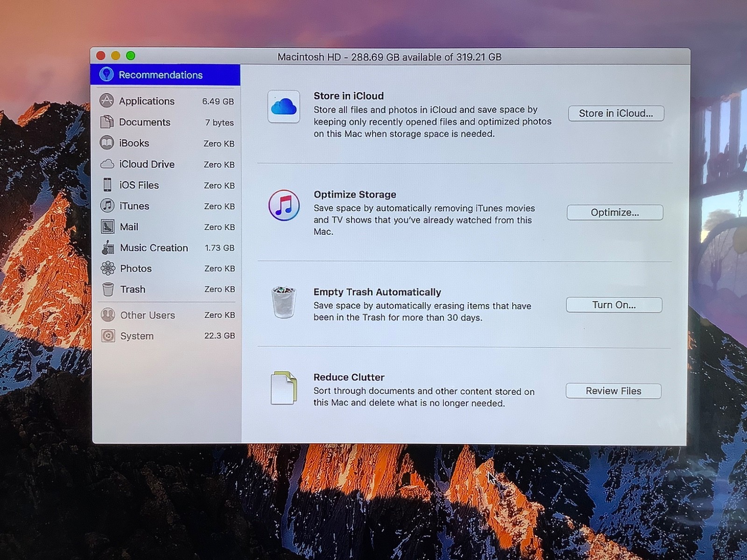Viewport: 747px width, 560px height.
Task: Open the Trash sidebar label
Action: point(133,289)
